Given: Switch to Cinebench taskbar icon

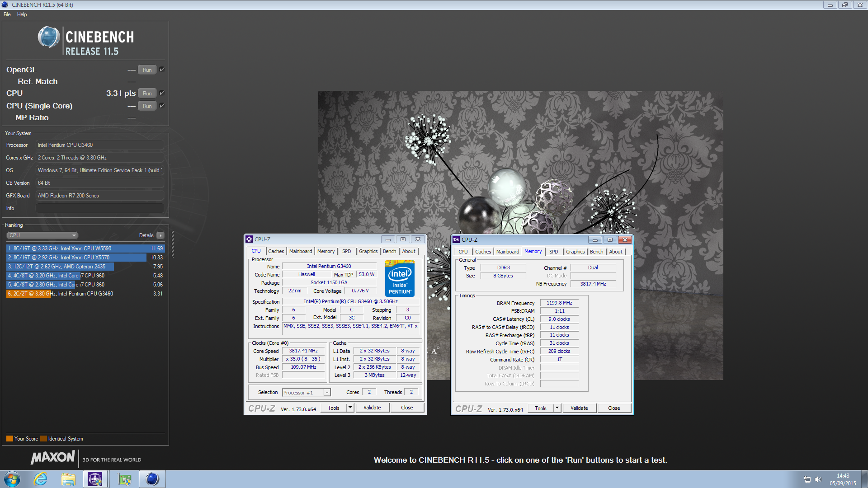Looking at the screenshot, I should tap(152, 479).
